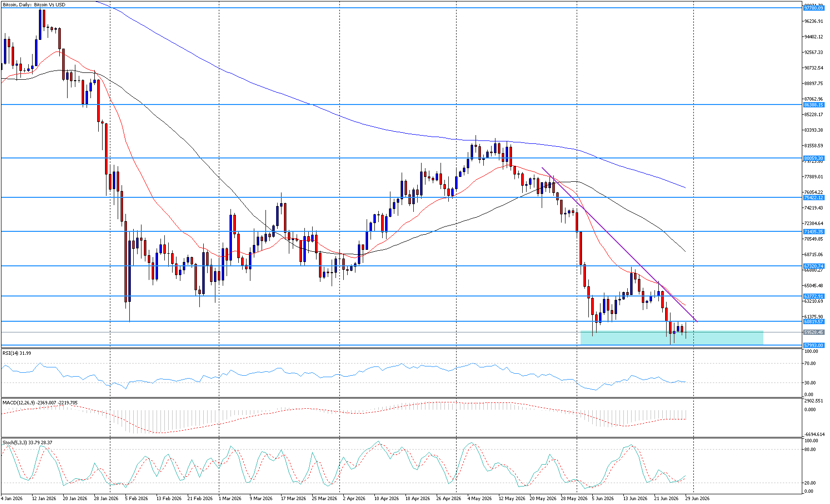
Task: Select the 63772.91 price level label
Action: coord(813,296)
